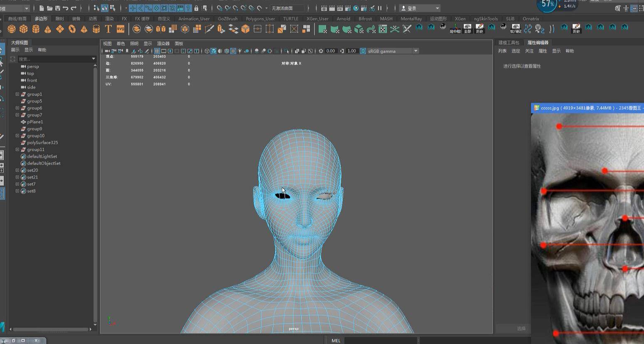Image resolution: width=644 pixels, height=344 pixels.
Task: Toggle textured display in viewport
Action: (234, 51)
